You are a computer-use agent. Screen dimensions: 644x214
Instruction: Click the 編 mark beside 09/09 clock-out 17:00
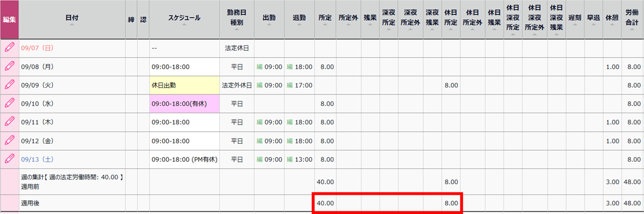click(x=290, y=85)
